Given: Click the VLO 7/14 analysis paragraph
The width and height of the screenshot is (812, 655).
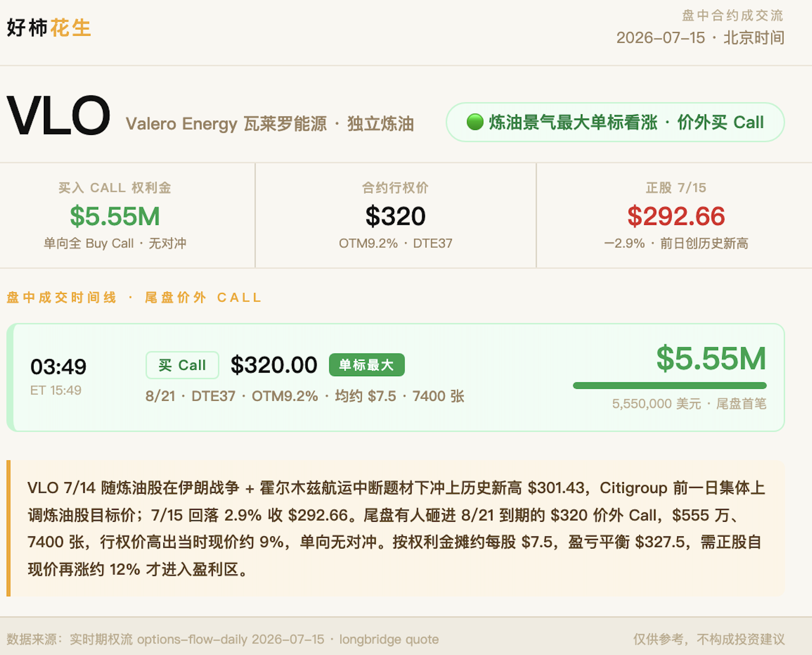Looking at the screenshot, I should [x=396, y=528].
